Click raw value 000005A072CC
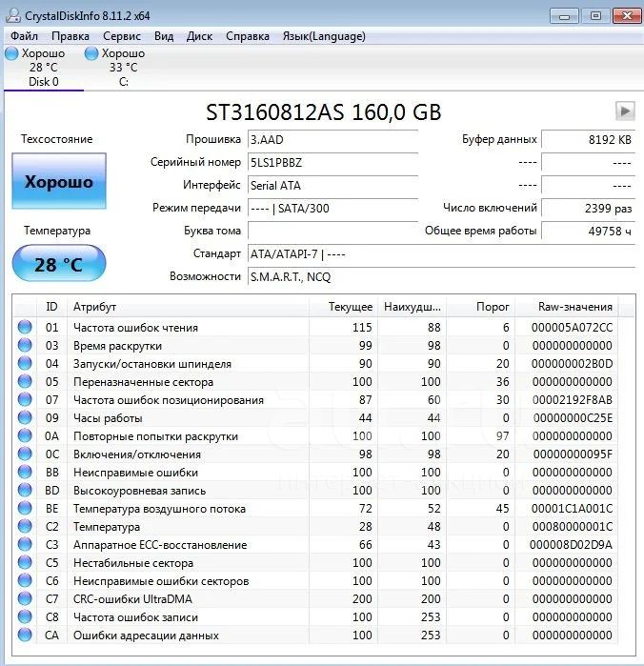Screen dimensions: 644x666 click(x=572, y=328)
